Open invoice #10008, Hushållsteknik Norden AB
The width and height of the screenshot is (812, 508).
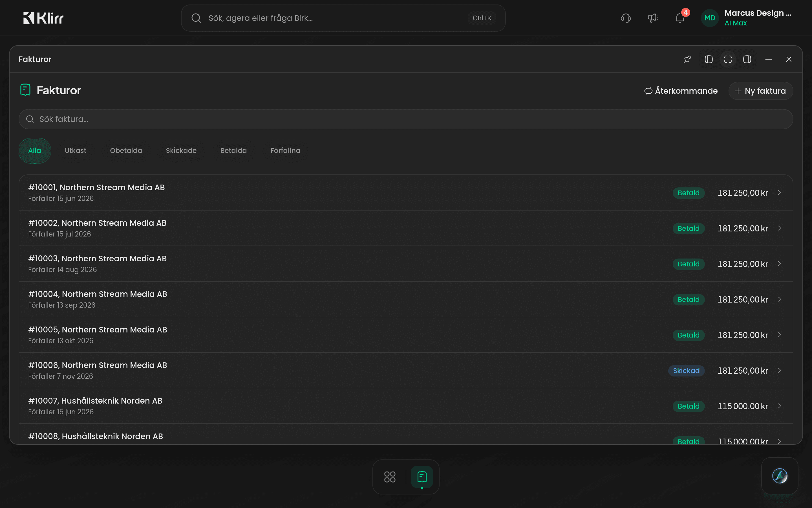[x=406, y=434]
